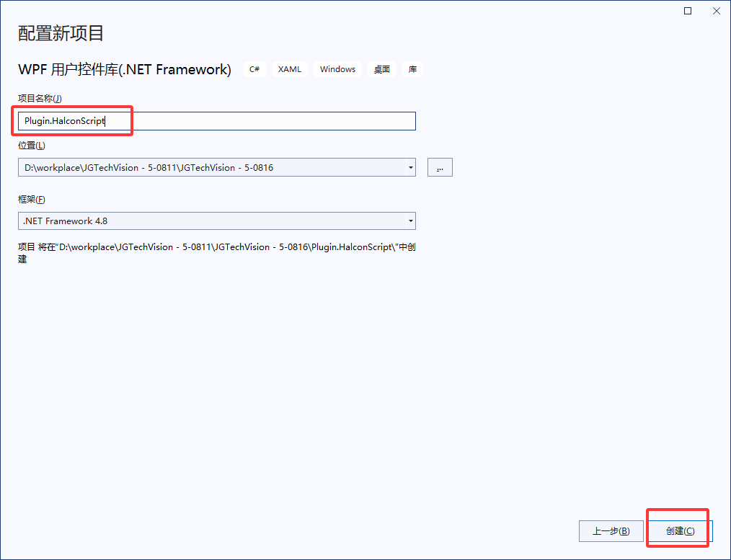Select the Windows tag
The height and width of the screenshot is (560, 731).
[x=337, y=68]
